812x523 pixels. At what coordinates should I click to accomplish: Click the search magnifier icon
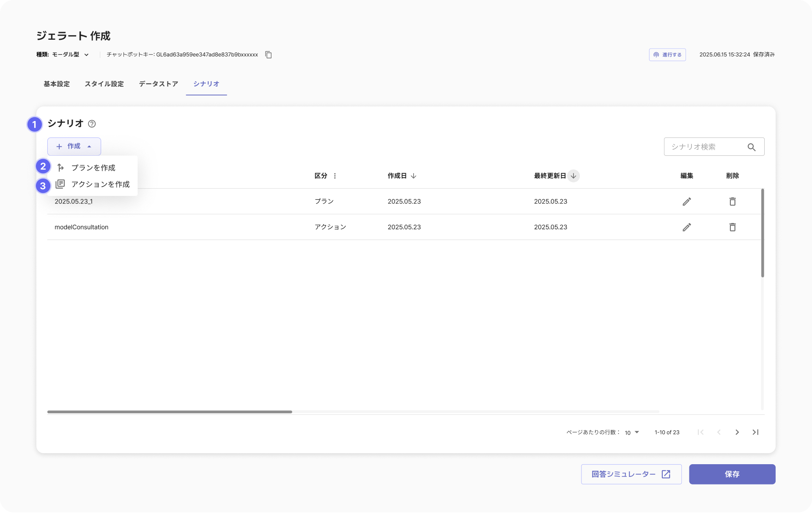(751, 147)
